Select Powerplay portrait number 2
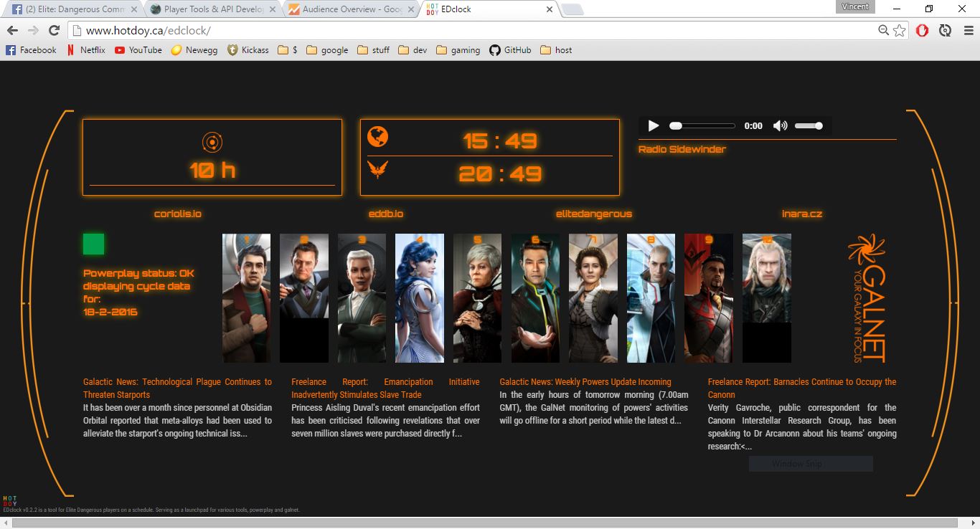The height and width of the screenshot is (529, 980). pyautogui.click(x=304, y=298)
